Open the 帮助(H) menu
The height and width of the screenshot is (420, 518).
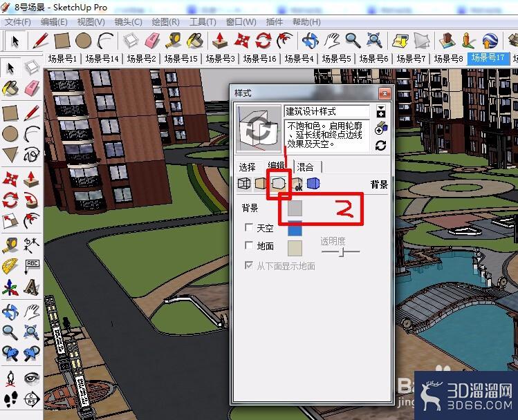(306, 22)
